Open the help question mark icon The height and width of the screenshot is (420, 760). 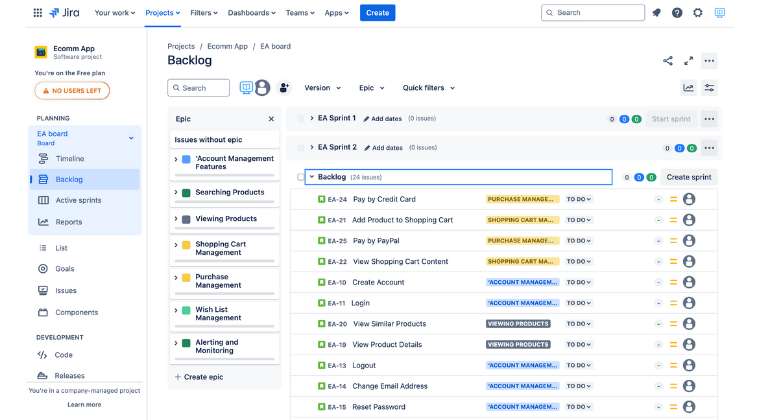point(677,13)
